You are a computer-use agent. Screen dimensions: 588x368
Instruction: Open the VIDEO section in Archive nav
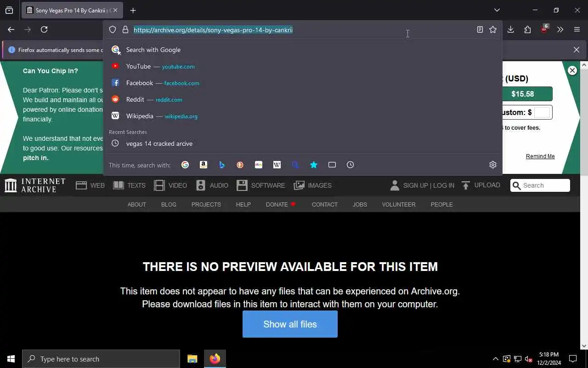(x=170, y=185)
